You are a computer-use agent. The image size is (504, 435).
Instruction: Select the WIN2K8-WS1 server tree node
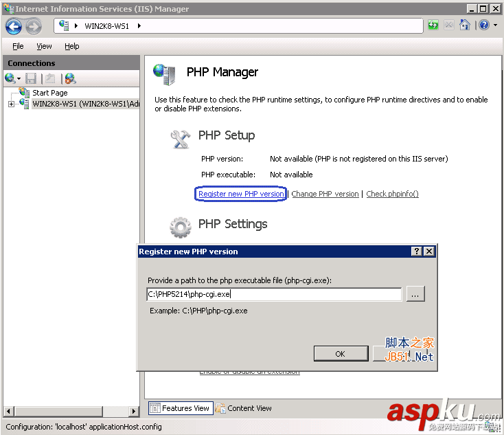coord(86,104)
